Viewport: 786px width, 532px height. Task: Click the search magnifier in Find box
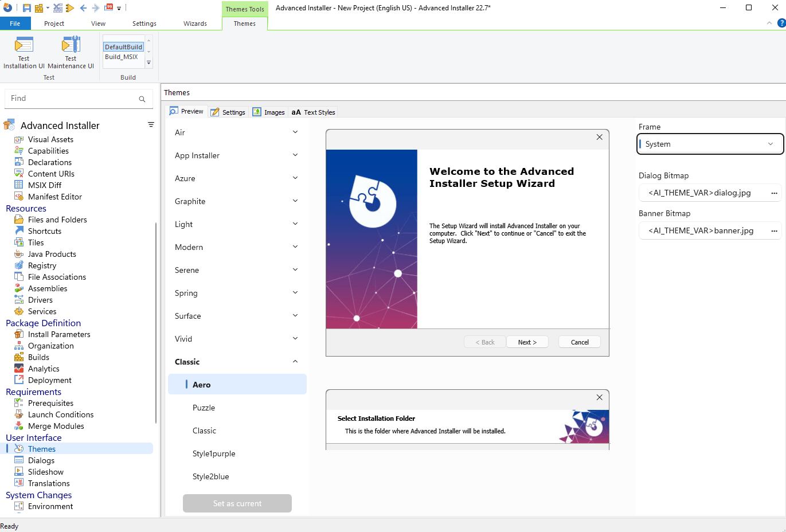[142, 99]
